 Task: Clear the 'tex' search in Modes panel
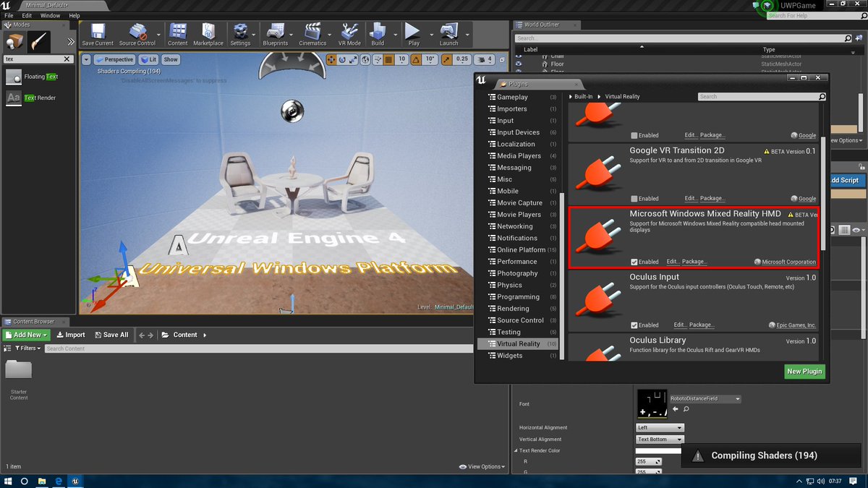[67, 59]
